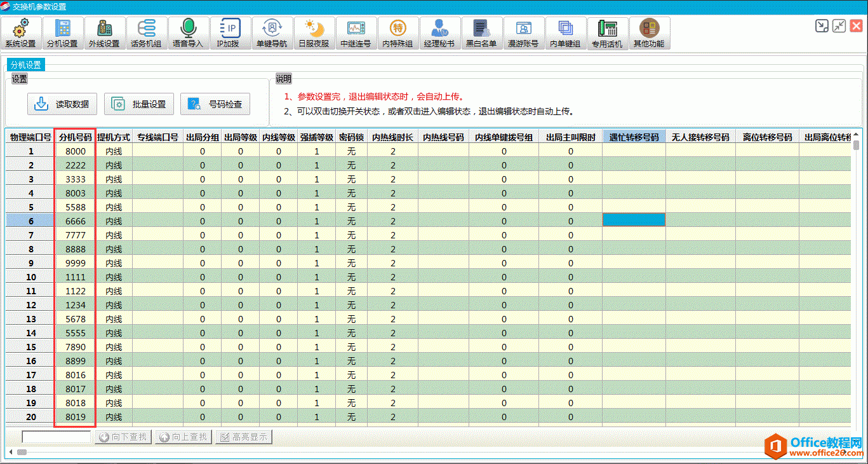Image resolution: width=868 pixels, height=464 pixels.
Task: Click the 无人接转移号码 column header
Action: (700, 137)
